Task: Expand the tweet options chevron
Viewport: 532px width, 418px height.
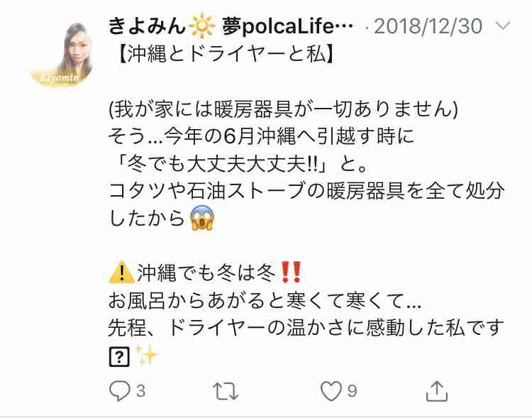Action: coord(502,26)
